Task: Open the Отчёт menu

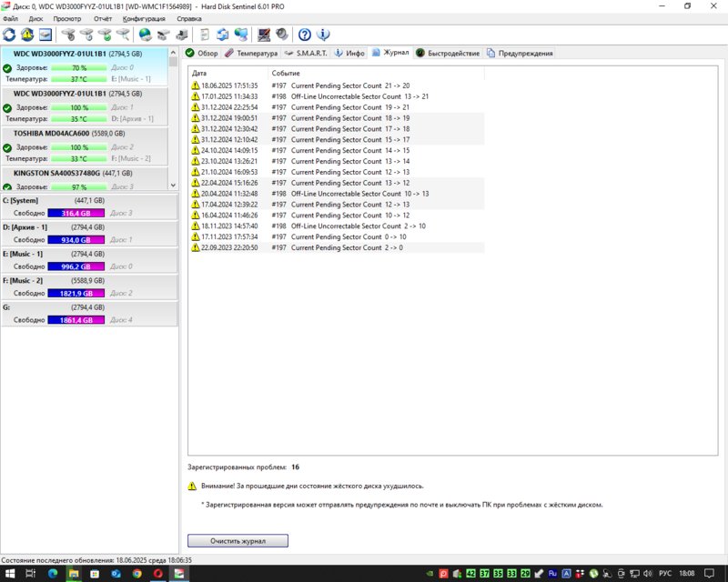Action: [103, 18]
